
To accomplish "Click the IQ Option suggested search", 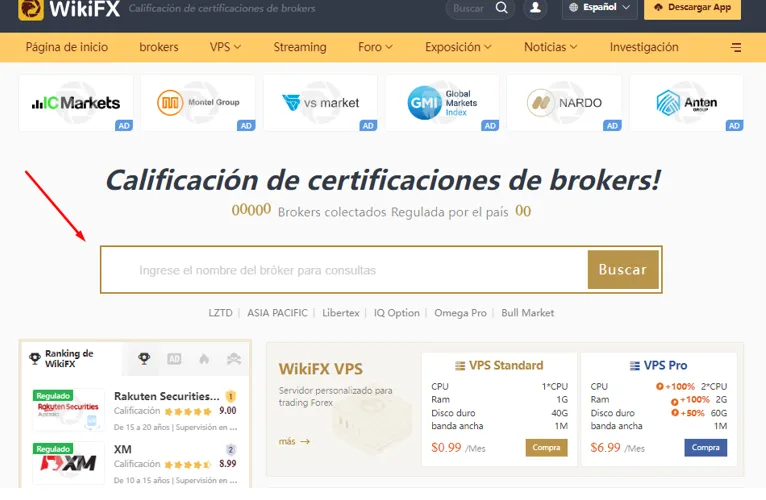I will 397,313.
